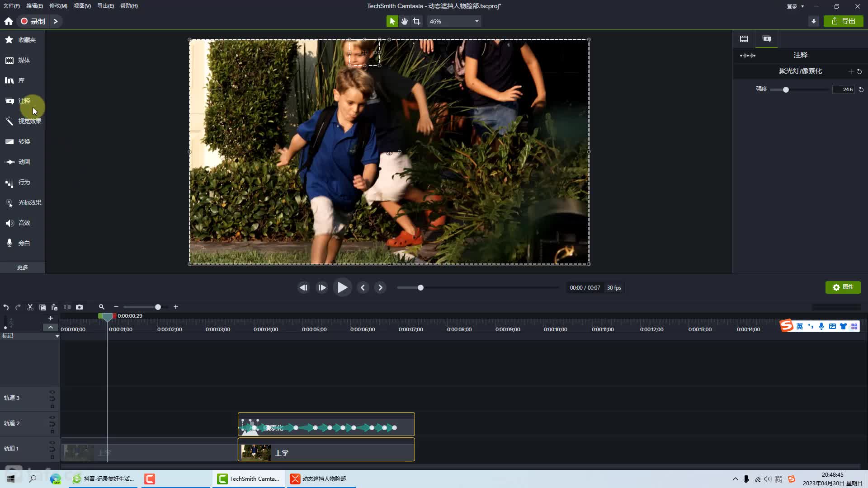The width and height of the screenshot is (868, 488).
Task: Click the 30 fps frame rate label
Action: coord(614,288)
